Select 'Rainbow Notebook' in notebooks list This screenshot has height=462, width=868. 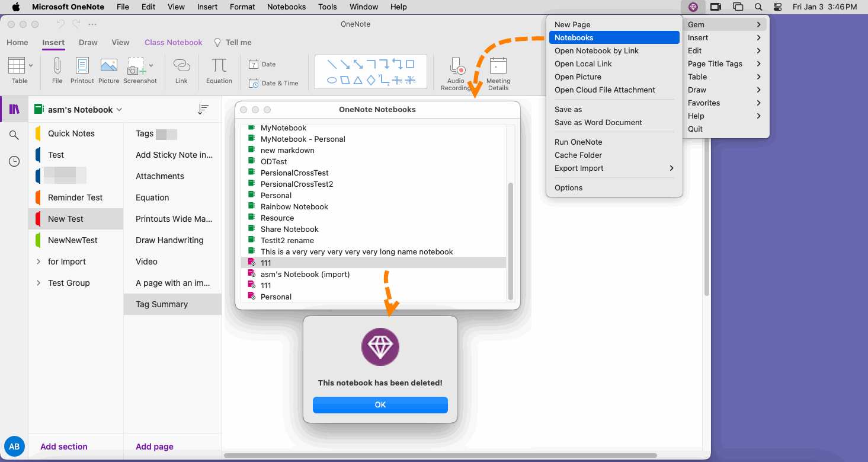[x=373, y=207]
